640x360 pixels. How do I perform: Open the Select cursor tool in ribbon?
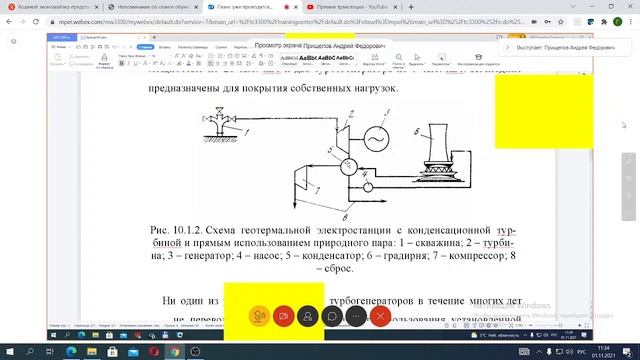point(417,58)
